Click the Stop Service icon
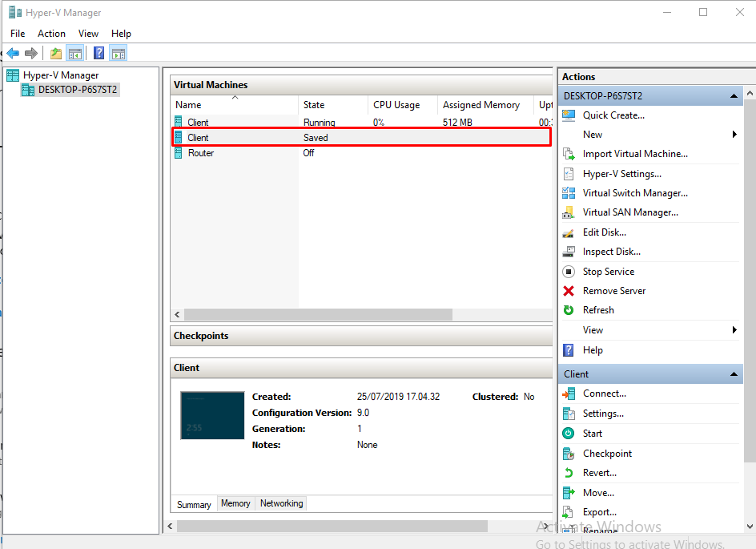Viewport: 756px width, 549px height. click(569, 272)
